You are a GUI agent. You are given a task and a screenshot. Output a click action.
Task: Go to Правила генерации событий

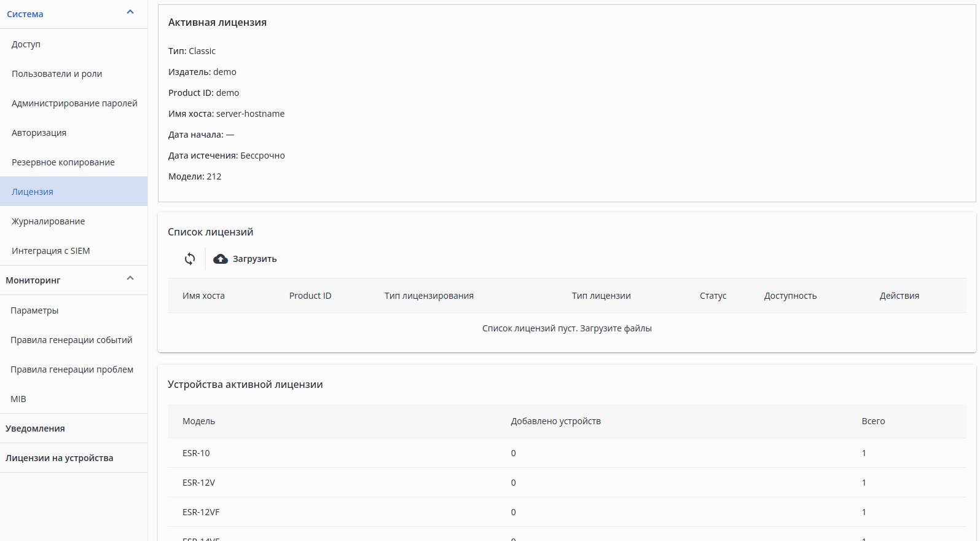(x=71, y=340)
